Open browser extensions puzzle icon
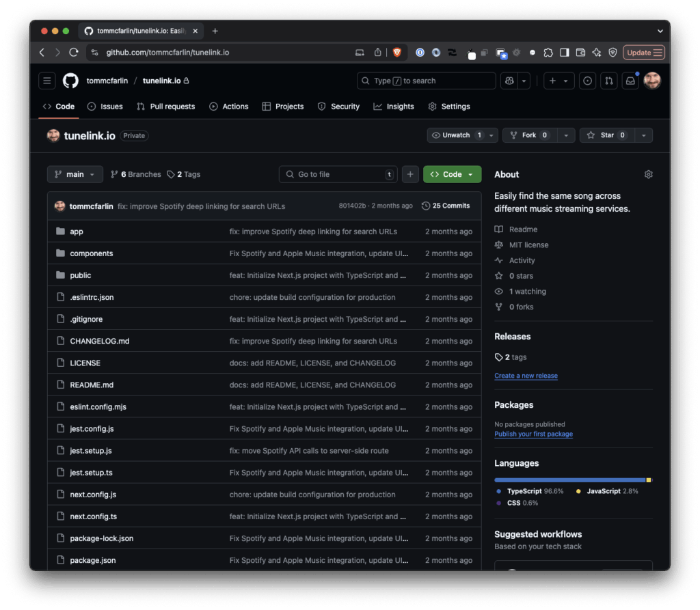 point(548,53)
